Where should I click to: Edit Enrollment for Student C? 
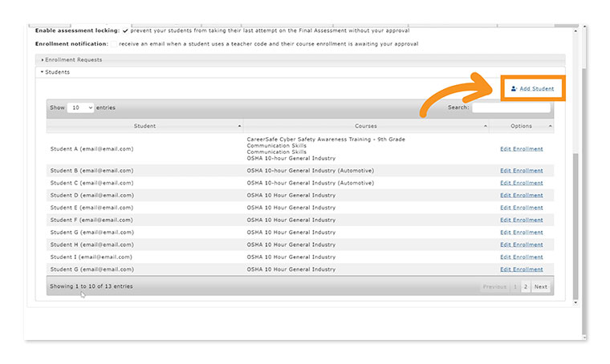(521, 183)
